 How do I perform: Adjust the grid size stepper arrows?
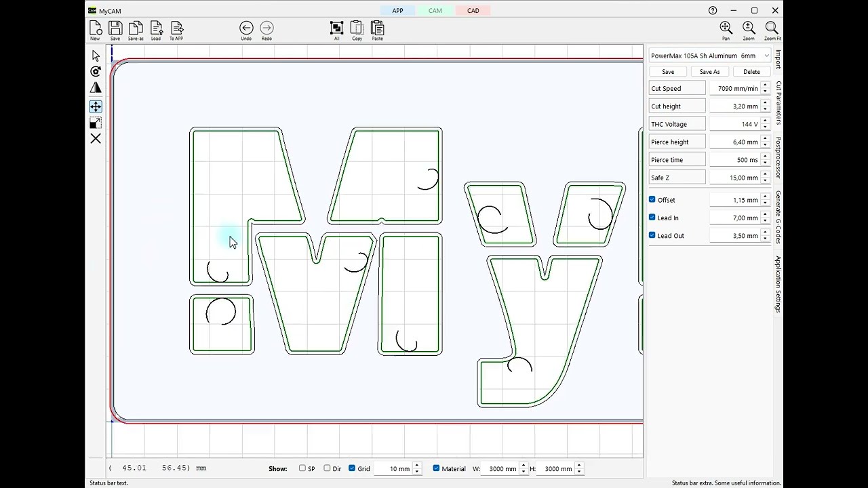[x=417, y=468]
